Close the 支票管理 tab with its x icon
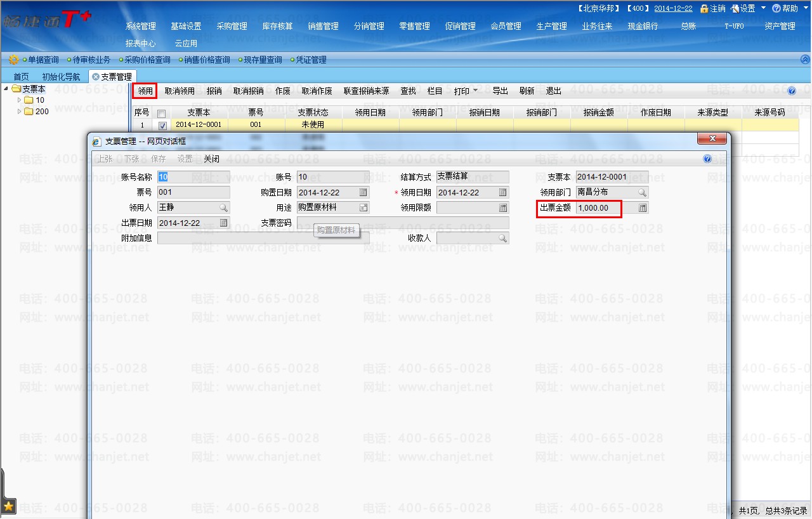The width and height of the screenshot is (812, 519). [96, 77]
